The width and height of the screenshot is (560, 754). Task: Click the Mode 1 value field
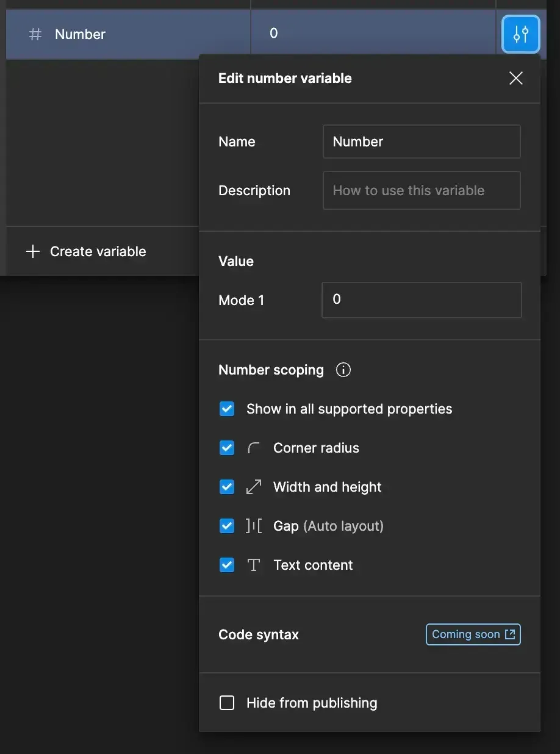421,300
